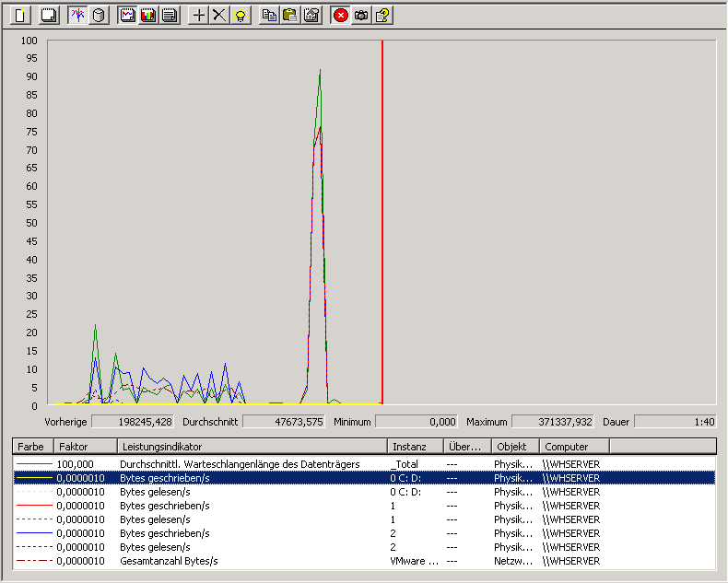Click the Copy Properties icon

coord(269,16)
